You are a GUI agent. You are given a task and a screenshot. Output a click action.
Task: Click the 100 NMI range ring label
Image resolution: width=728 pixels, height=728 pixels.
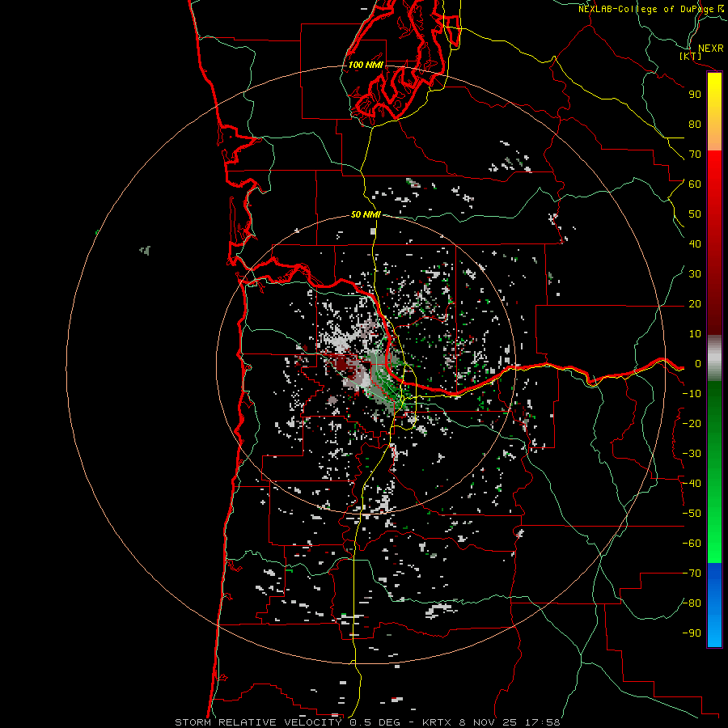point(366,65)
